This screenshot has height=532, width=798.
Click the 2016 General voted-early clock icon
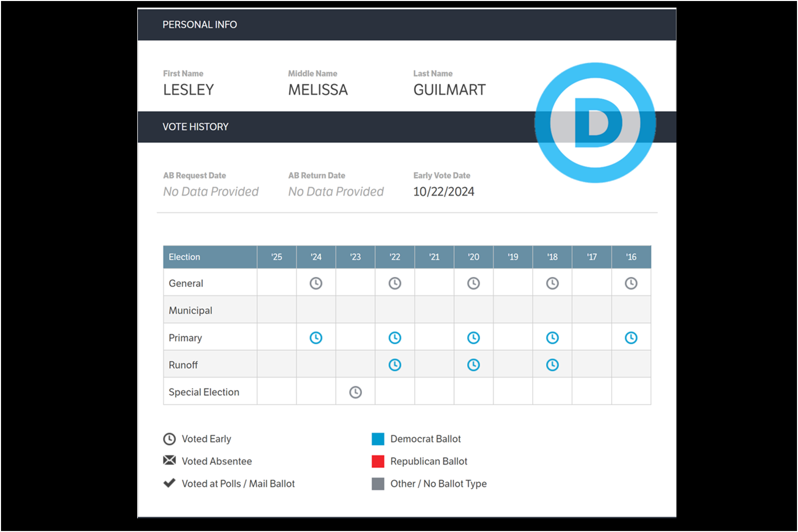(631, 283)
